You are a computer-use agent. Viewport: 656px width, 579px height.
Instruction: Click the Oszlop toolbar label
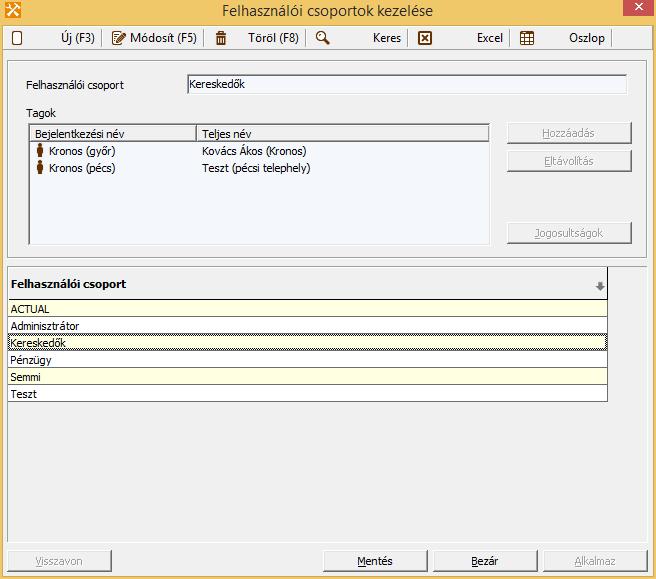click(x=587, y=38)
